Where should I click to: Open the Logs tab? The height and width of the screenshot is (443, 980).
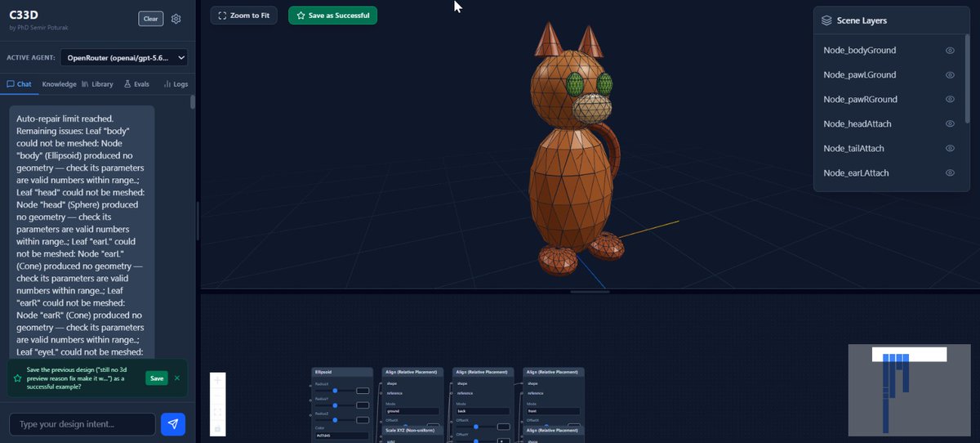(x=176, y=83)
